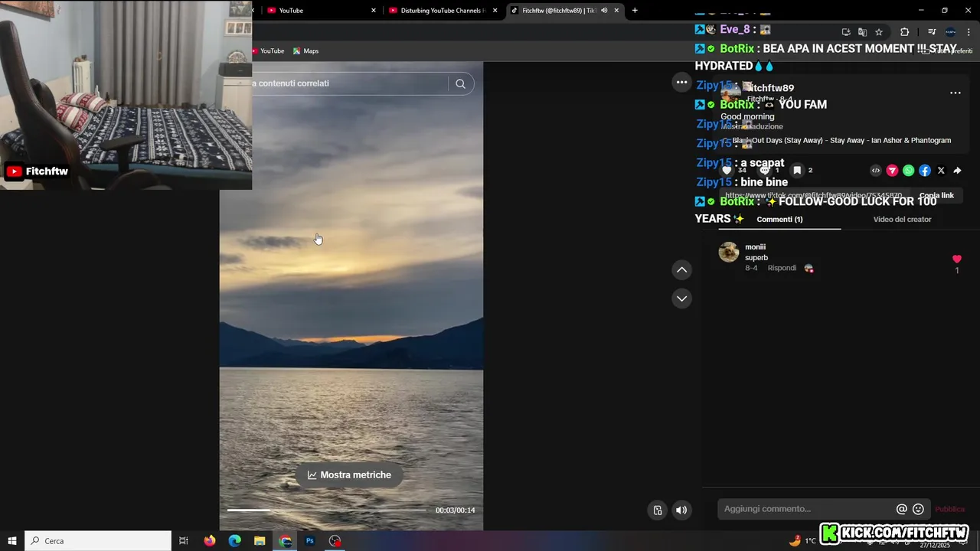Close the Disturbing YouTube Channels tab
Viewport: 980px width, 551px height.
(495, 11)
